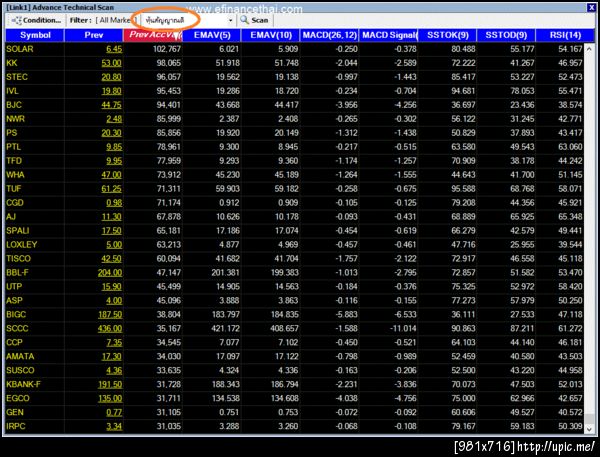Click the scrollbar down arrow

point(589,429)
